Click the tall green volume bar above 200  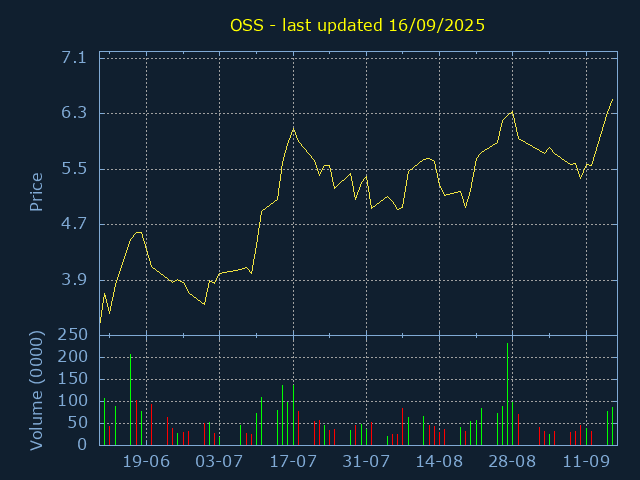click(131, 400)
